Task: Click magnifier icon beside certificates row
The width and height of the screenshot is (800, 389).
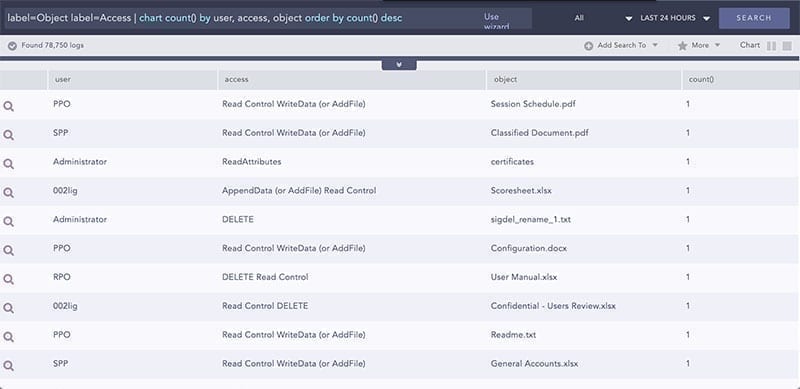Action: [9, 164]
